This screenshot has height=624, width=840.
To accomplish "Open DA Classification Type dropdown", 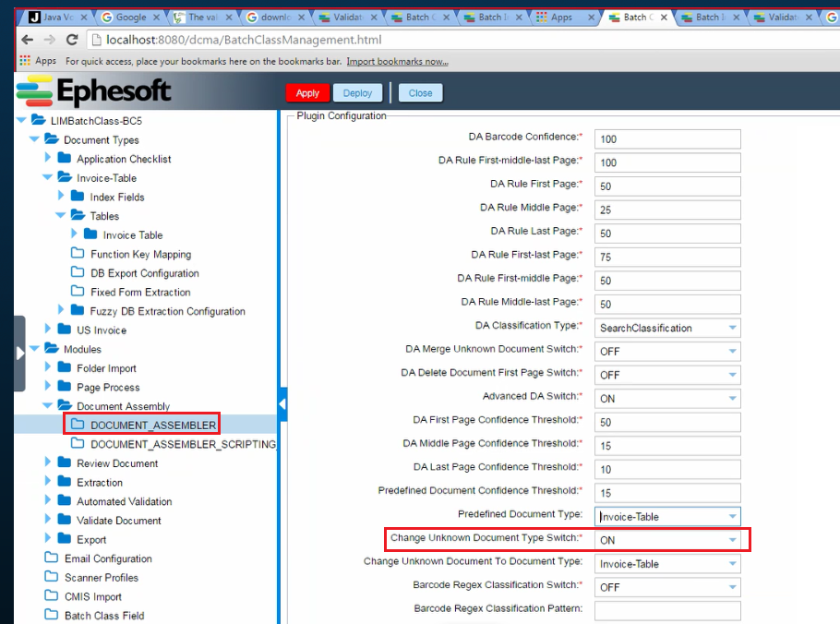I will [732, 328].
